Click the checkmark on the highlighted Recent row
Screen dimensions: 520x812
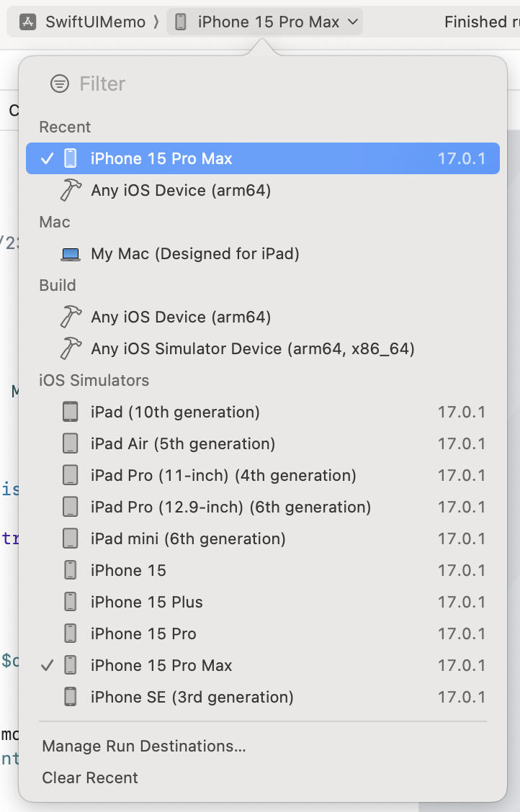47,158
